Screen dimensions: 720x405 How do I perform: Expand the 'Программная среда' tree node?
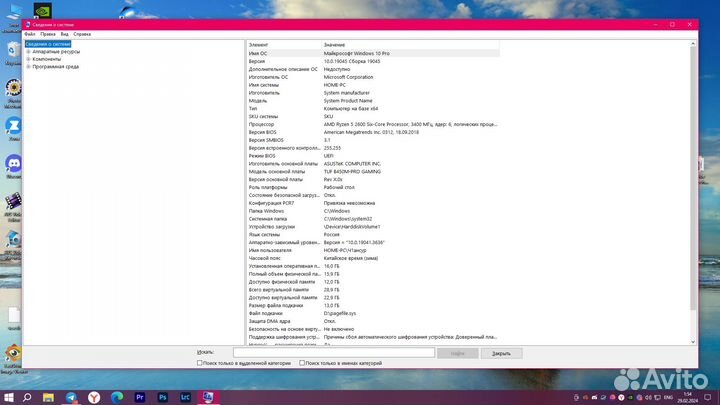28,66
